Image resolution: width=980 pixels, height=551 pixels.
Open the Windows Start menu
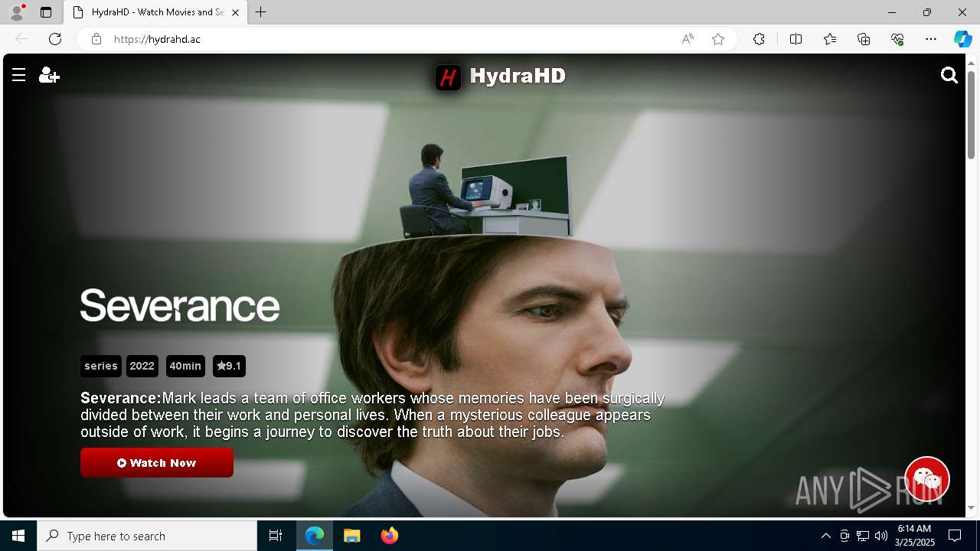18,536
